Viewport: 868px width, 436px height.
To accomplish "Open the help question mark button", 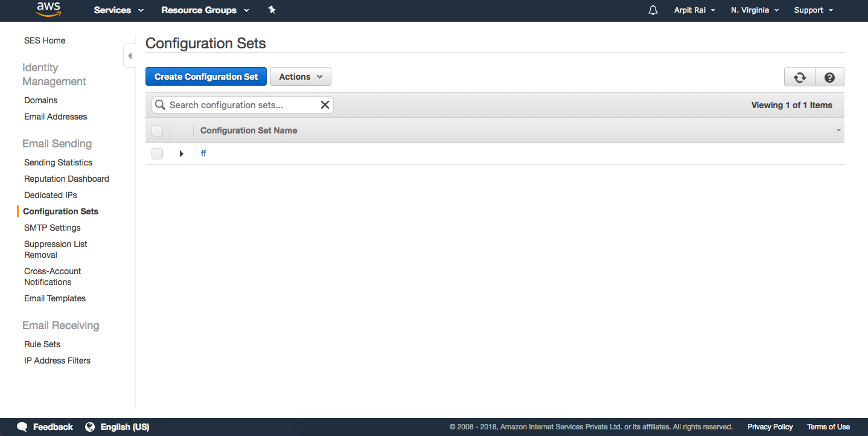I will (x=829, y=77).
